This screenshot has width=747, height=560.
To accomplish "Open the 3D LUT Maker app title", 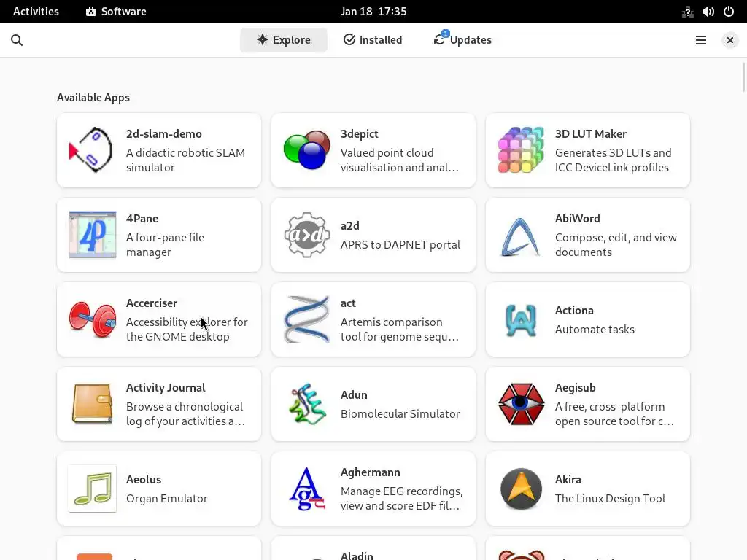I will pos(590,134).
